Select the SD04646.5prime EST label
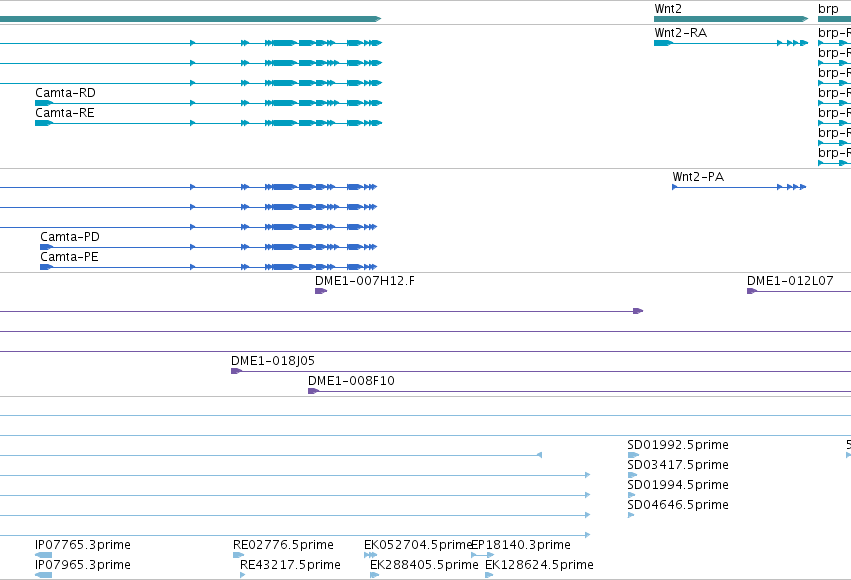 tap(678, 505)
